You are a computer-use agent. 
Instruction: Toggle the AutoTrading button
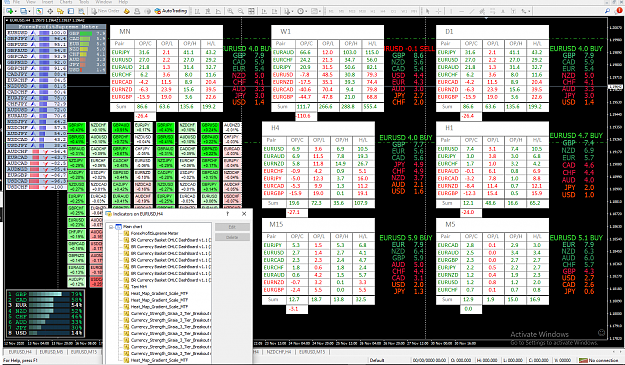[x=171, y=11]
